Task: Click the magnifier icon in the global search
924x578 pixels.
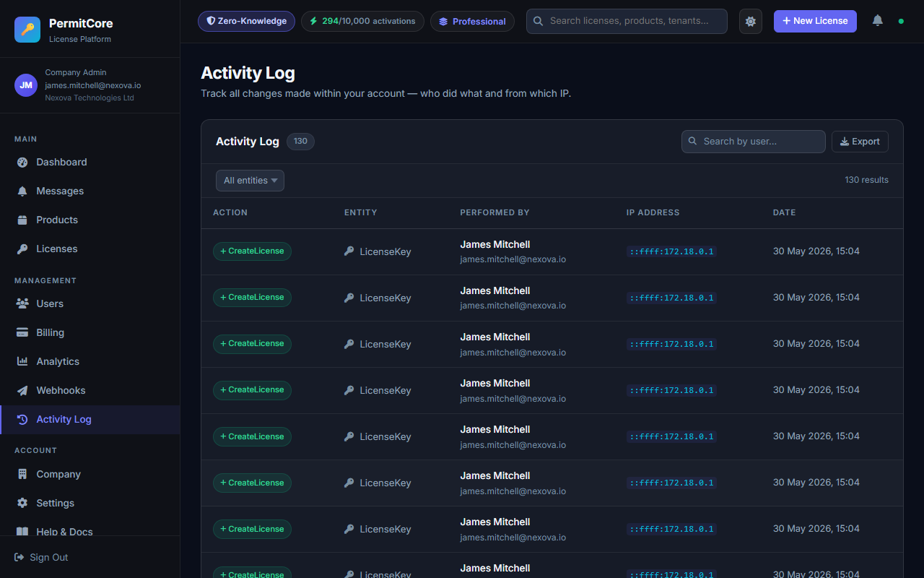Action: pyautogui.click(x=538, y=21)
